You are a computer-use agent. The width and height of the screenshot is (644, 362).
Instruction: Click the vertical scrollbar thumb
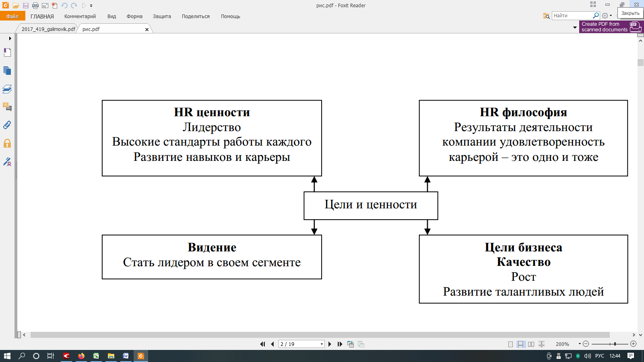[641, 62]
